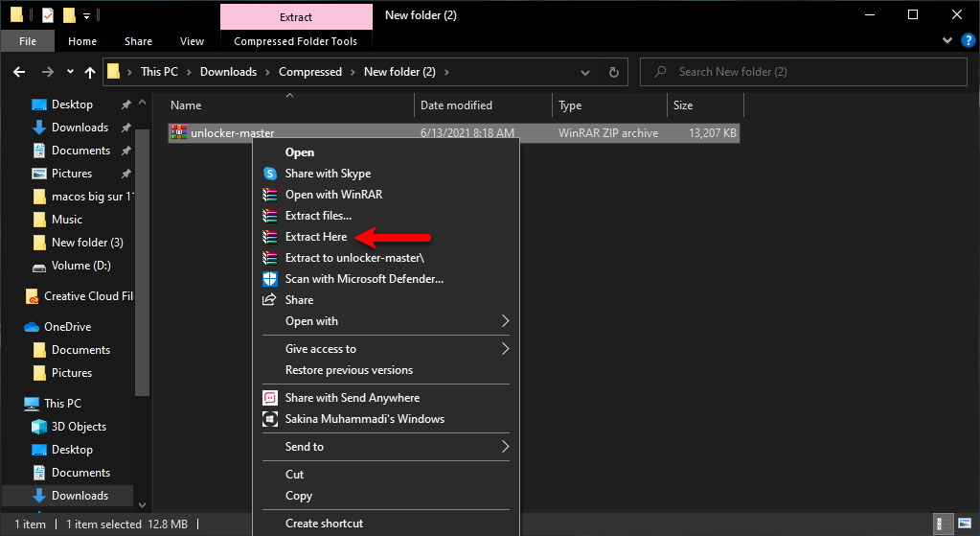980x536 pixels.
Task: Click the Share arrow icon in context menu
Action: click(x=269, y=299)
